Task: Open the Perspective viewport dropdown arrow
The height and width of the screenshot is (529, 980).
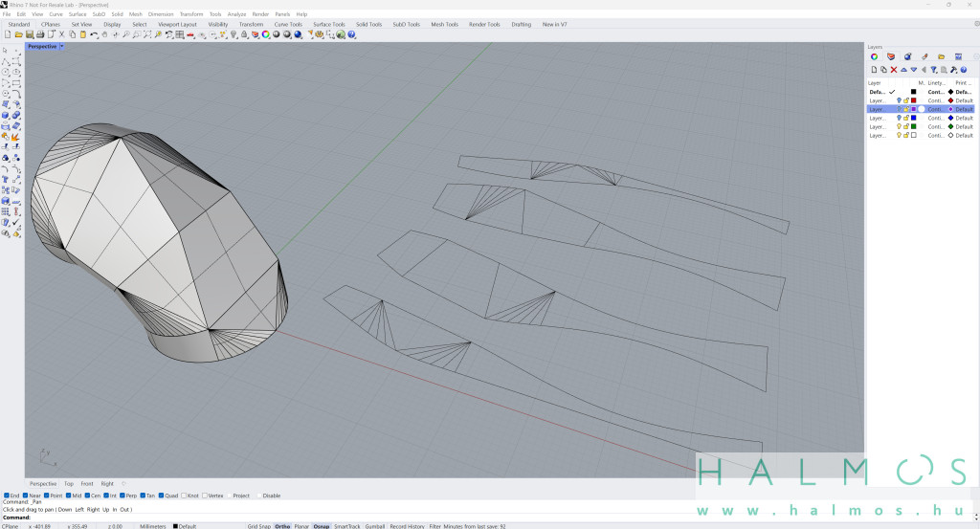Action: coord(62,46)
